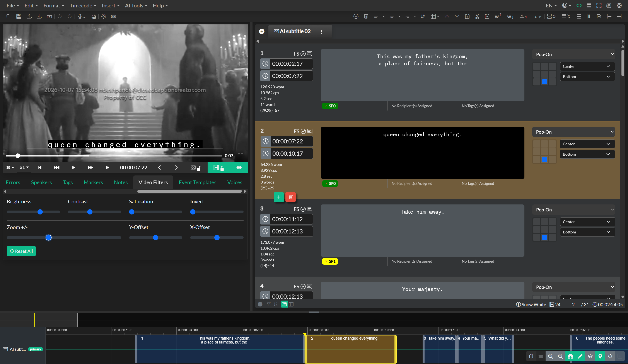The height and width of the screenshot is (364, 628).
Task: Open AI subtitle 02 three-dot menu
Action: (x=321, y=32)
